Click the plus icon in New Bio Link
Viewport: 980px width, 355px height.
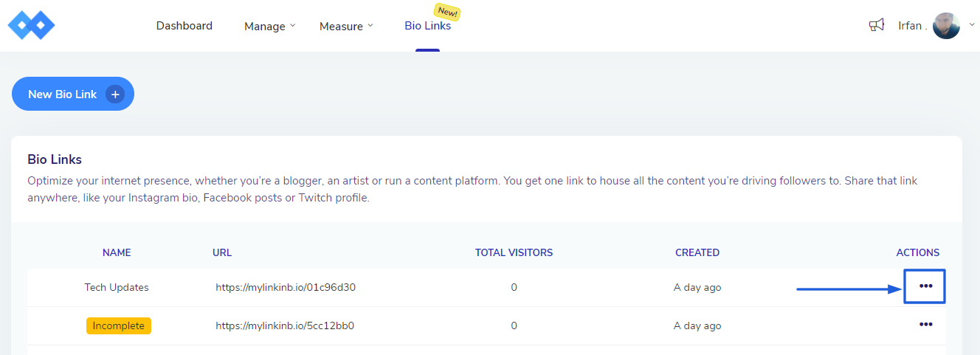pos(114,94)
